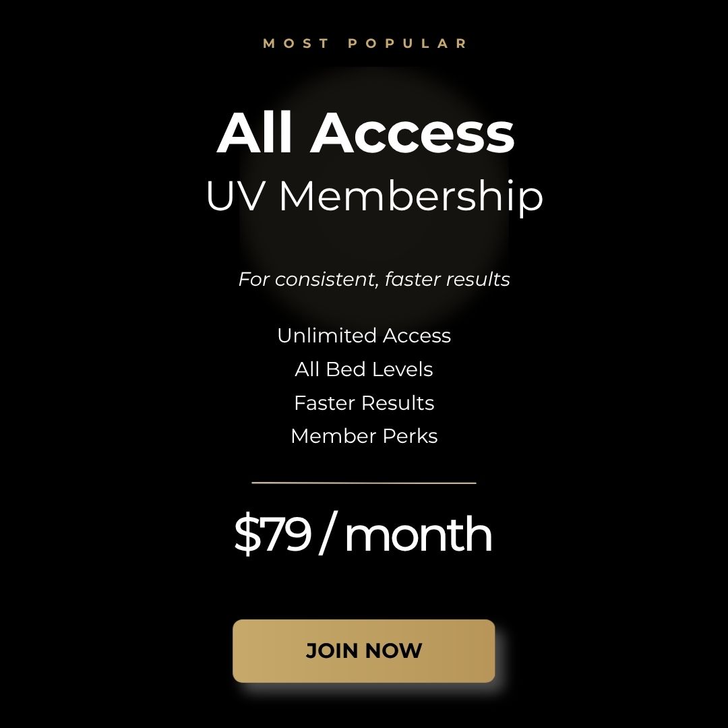Image resolution: width=728 pixels, height=728 pixels.
Task: Click the JOIN NOW button
Action: click(364, 650)
